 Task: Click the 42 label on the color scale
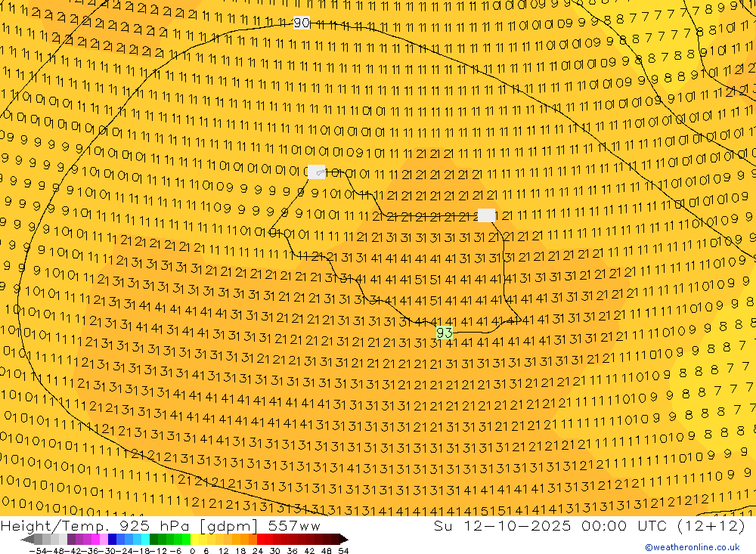point(309,551)
